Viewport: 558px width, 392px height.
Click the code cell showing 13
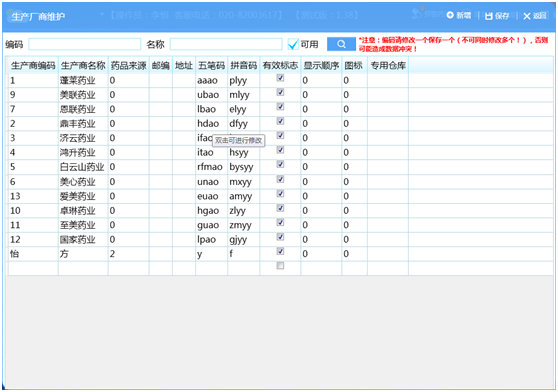click(33, 196)
